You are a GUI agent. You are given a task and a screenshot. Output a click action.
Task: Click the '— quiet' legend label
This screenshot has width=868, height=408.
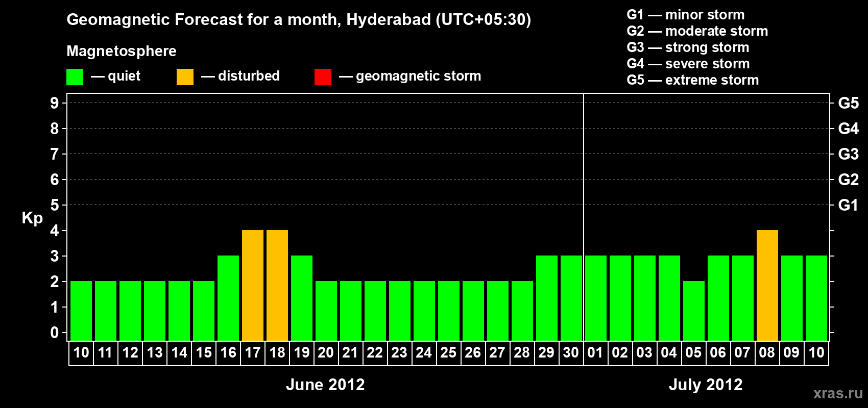click(x=116, y=76)
